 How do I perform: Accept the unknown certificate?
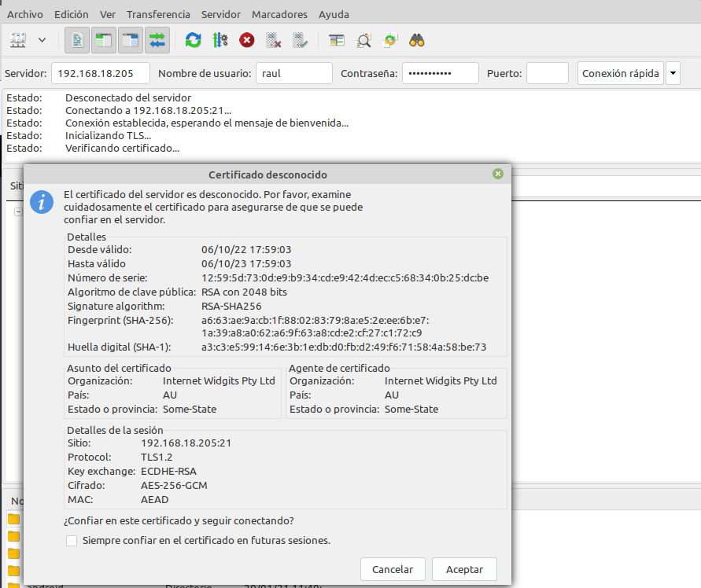464,569
